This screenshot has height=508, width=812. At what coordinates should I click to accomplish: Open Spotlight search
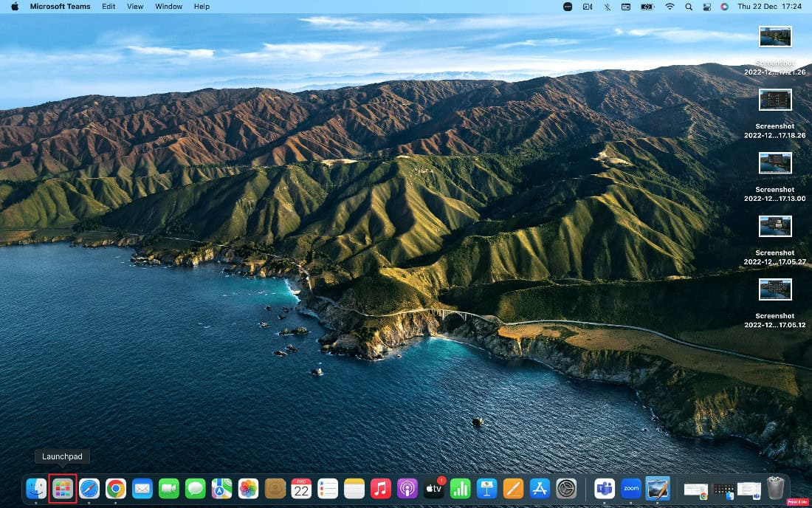689,7
